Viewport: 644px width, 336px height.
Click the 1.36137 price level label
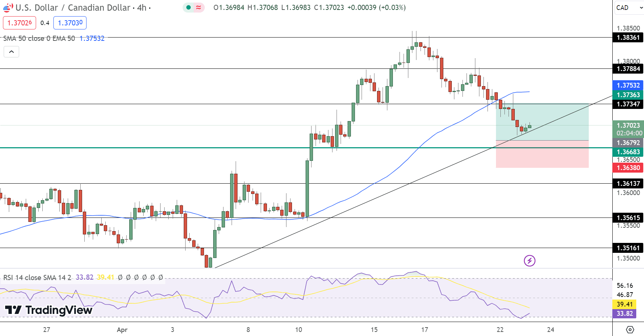[x=628, y=184]
